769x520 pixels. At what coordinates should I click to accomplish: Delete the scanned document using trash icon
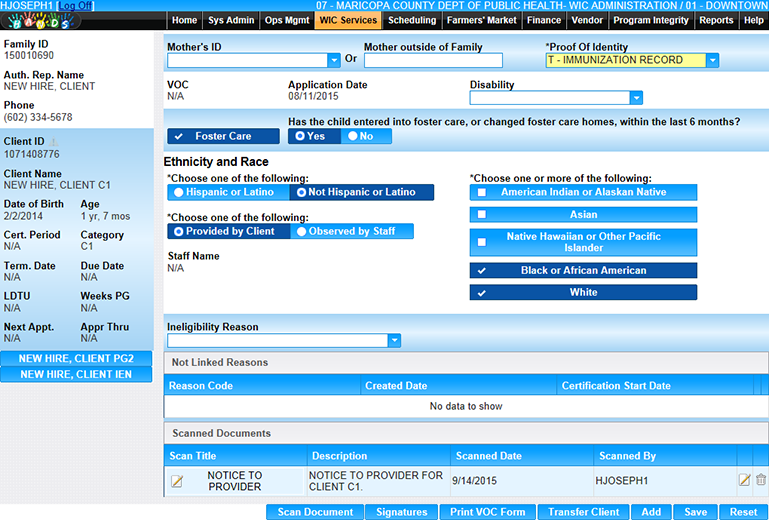(x=761, y=481)
